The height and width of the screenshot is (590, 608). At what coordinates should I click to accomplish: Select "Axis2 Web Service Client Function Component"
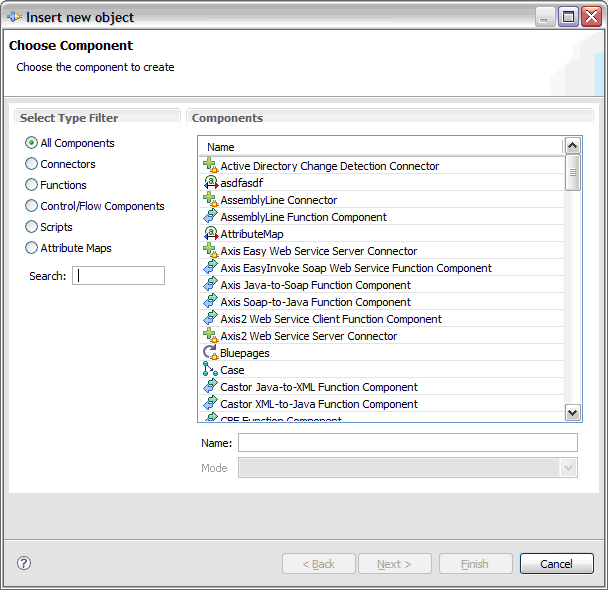pyautogui.click(x=382, y=319)
